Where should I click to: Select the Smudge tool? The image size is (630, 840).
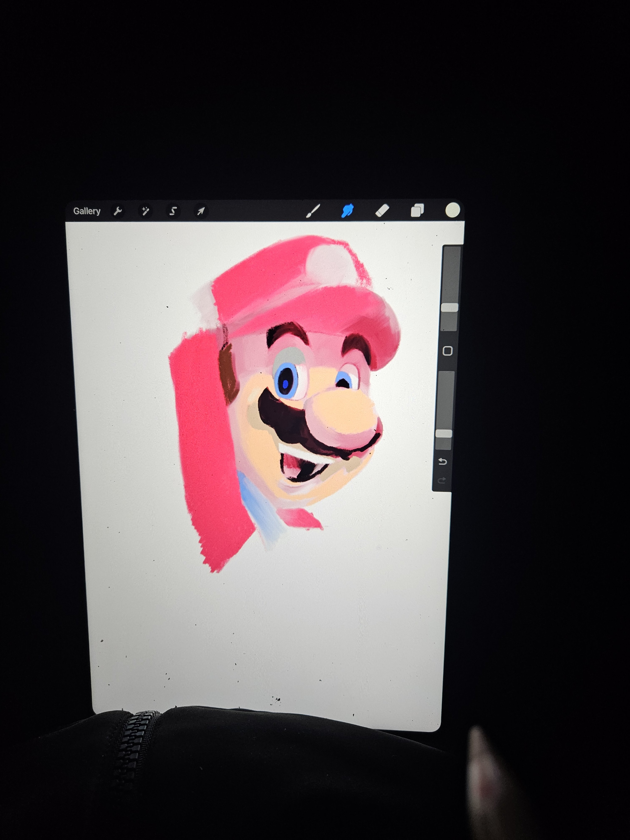(x=348, y=210)
